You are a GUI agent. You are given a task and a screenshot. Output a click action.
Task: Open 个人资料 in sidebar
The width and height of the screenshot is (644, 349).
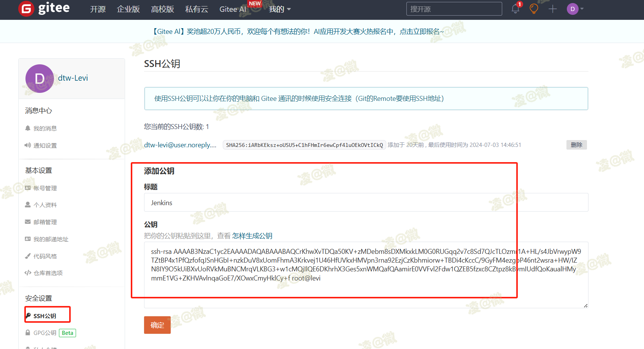45,205
